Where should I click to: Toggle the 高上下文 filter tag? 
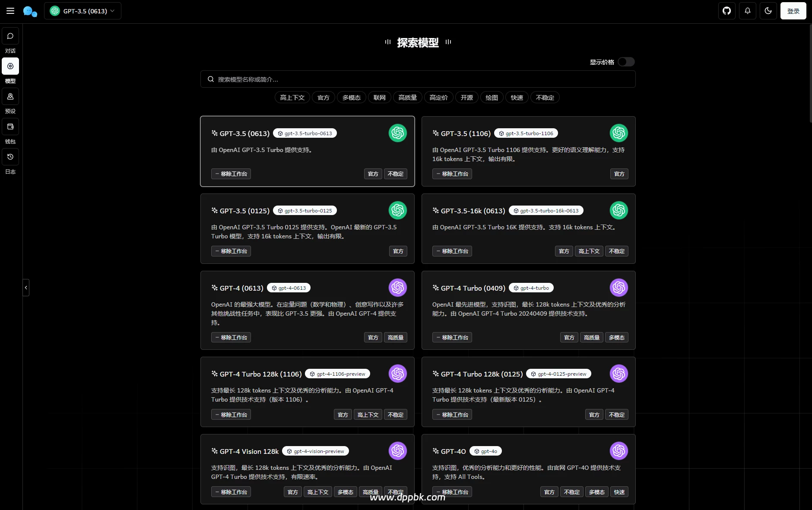[x=292, y=98]
